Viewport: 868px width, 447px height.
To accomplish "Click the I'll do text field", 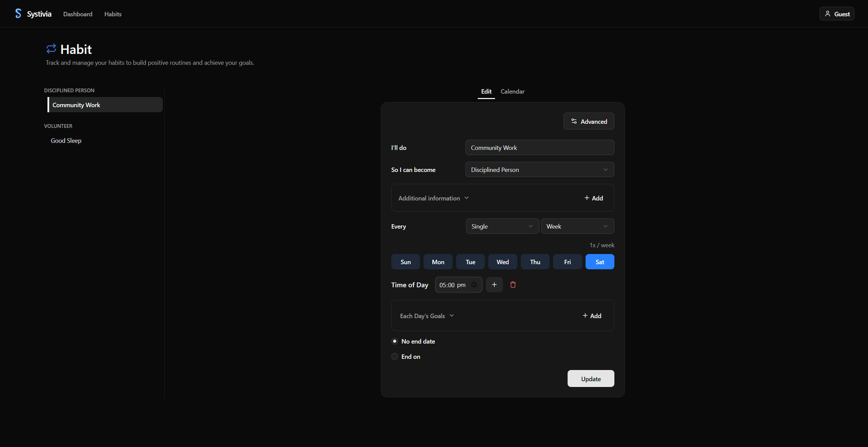I will (539, 148).
